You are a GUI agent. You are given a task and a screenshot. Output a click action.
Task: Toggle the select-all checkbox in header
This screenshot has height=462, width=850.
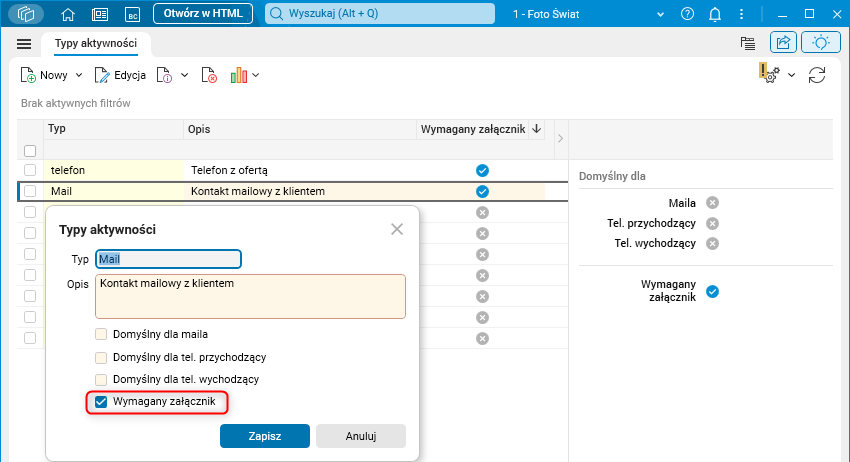(30, 151)
